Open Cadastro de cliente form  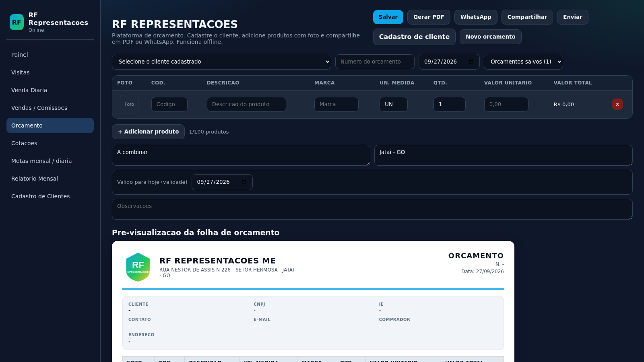coord(414,37)
